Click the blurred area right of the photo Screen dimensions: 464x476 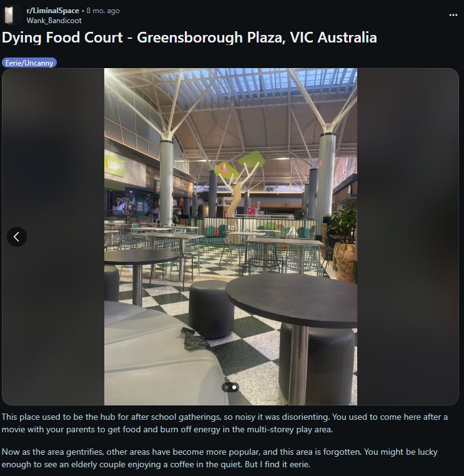tap(408, 237)
